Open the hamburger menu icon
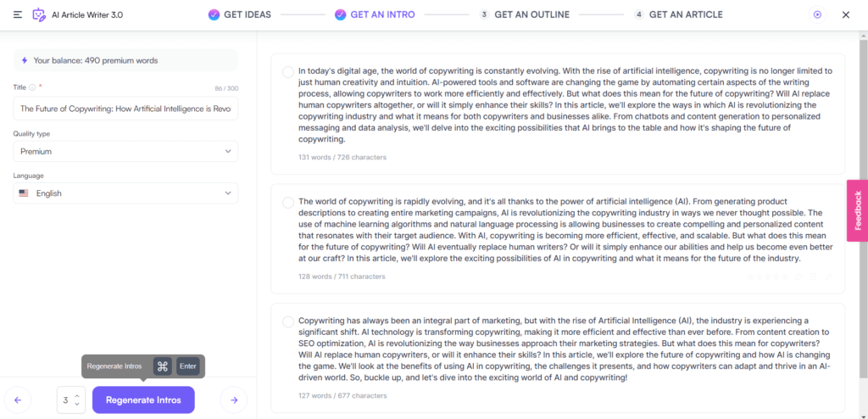 (x=18, y=15)
